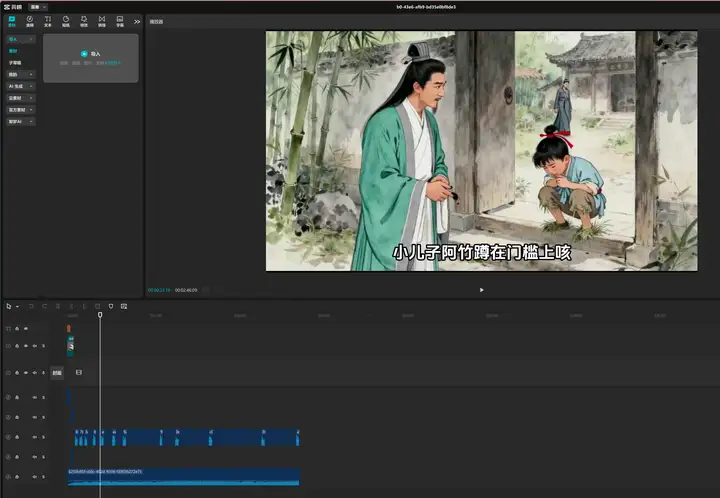
Task: Select the teal video clip on the overlay track
Action: pos(71,346)
